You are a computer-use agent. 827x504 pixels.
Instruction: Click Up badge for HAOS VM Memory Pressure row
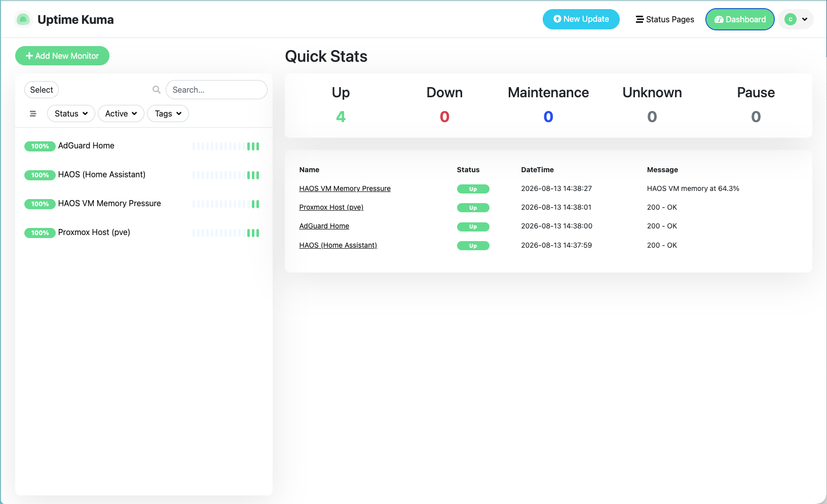pos(473,189)
